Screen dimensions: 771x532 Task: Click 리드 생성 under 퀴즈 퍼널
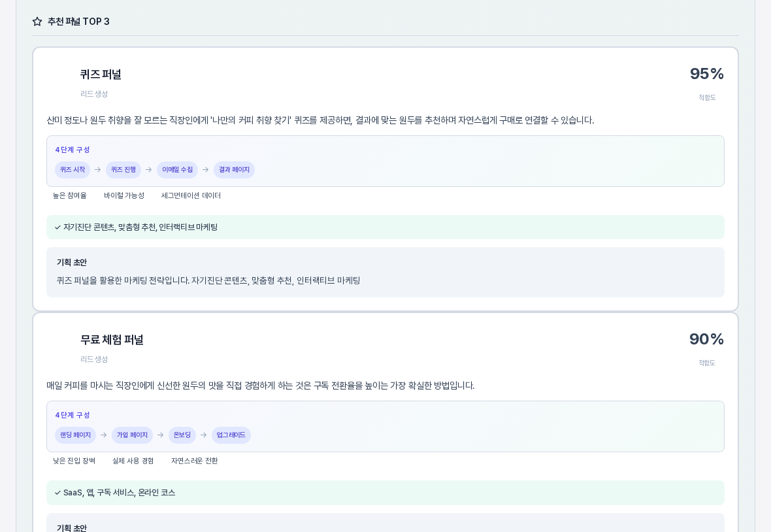(x=94, y=94)
